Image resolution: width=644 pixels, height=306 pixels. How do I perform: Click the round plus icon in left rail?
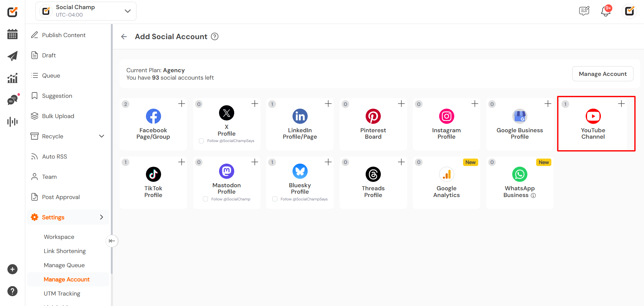(12, 269)
